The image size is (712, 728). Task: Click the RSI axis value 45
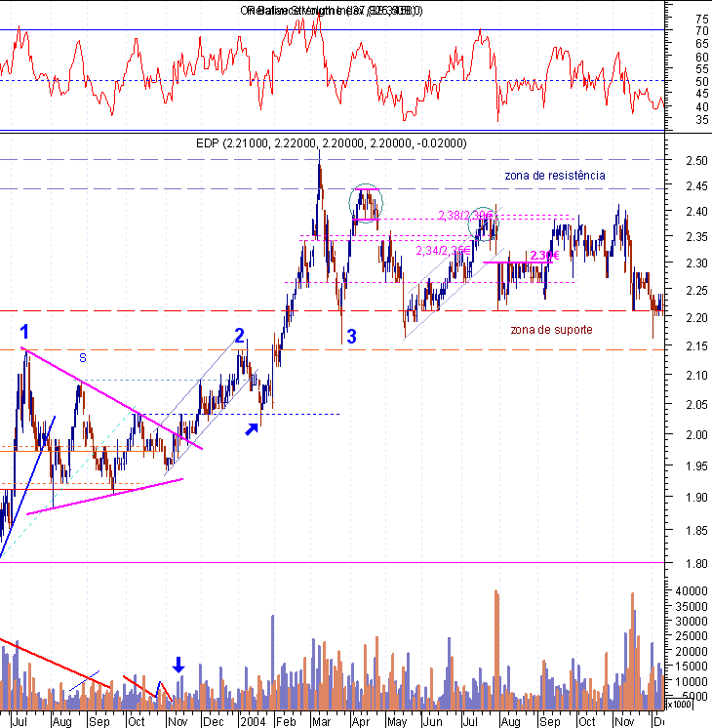pos(702,95)
